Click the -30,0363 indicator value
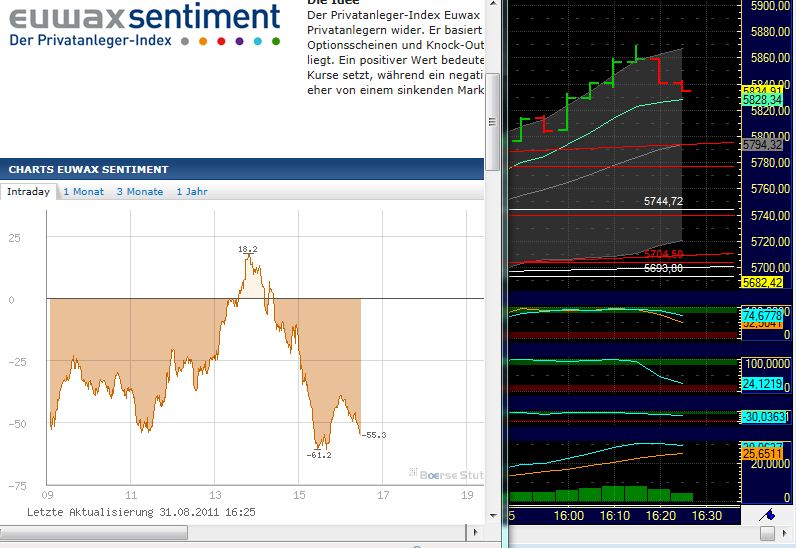 click(x=764, y=417)
